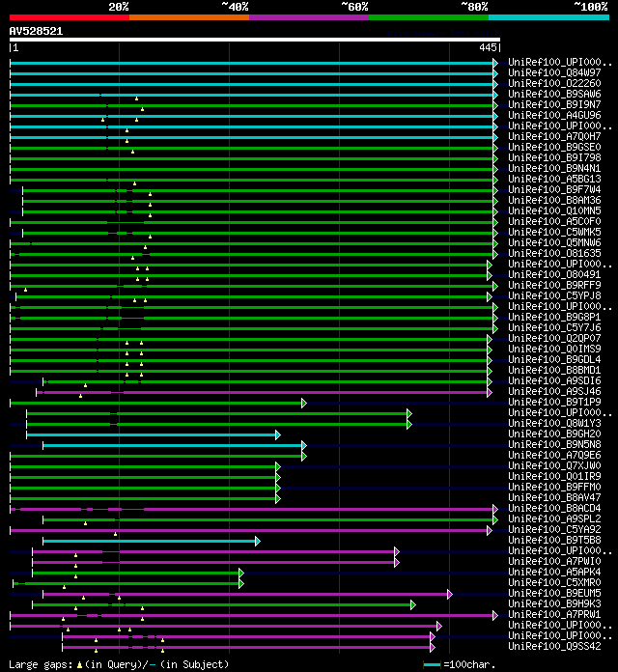Select the UniRef100_C5Y7J6 label
The image size is (618, 672).
pyautogui.click(x=554, y=327)
